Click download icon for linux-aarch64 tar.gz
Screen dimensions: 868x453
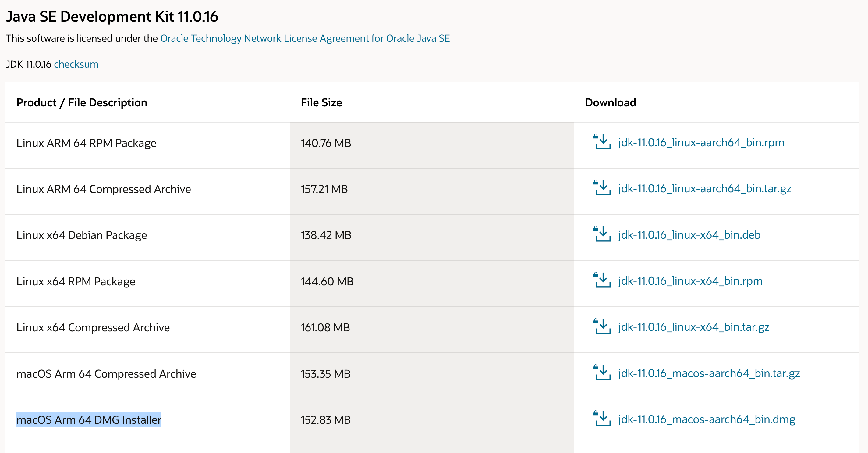pos(602,188)
